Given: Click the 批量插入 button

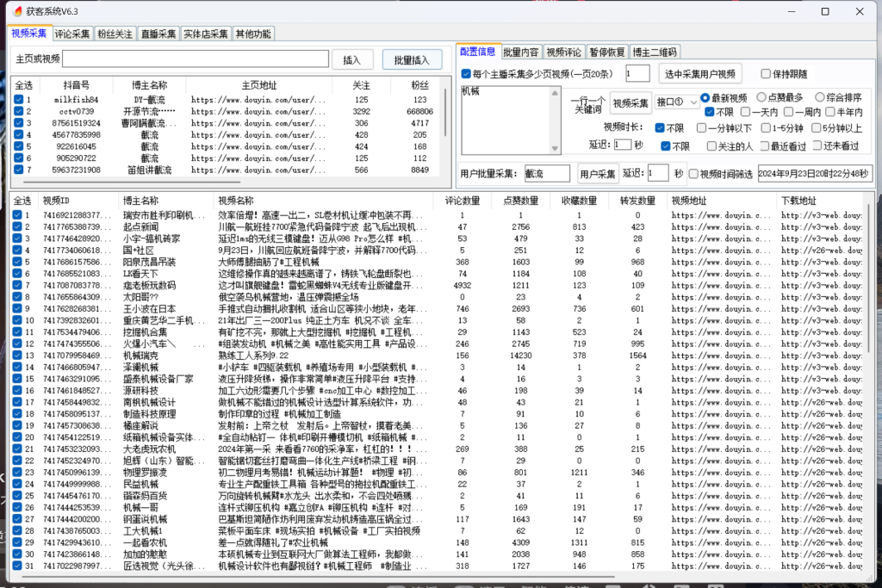Looking at the screenshot, I should pyautogui.click(x=412, y=59).
